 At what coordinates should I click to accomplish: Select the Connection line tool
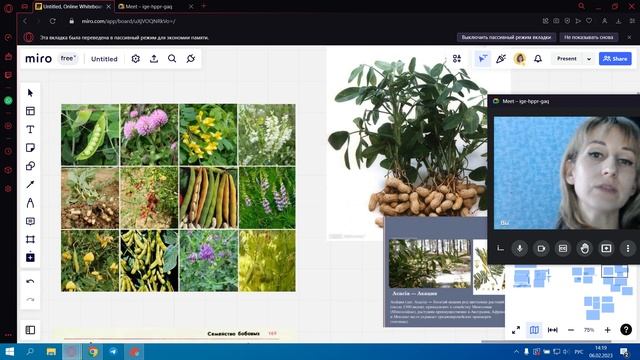[30, 184]
